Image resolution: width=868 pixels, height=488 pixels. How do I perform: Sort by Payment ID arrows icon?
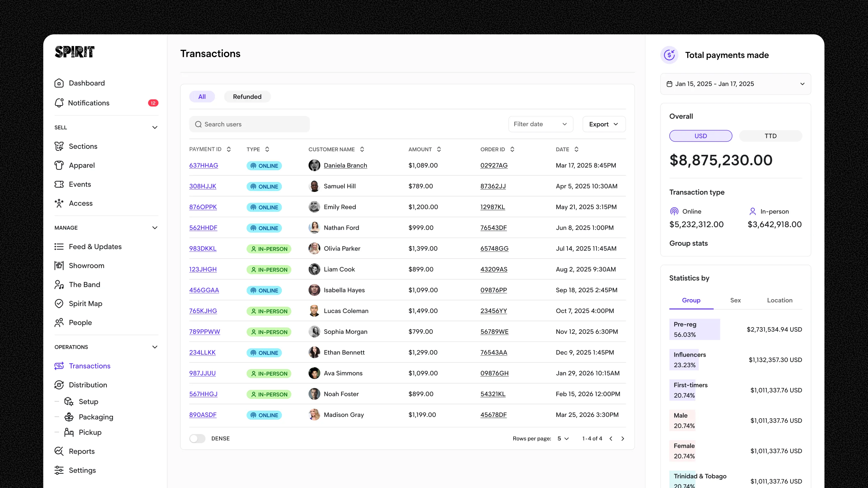coord(229,149)
